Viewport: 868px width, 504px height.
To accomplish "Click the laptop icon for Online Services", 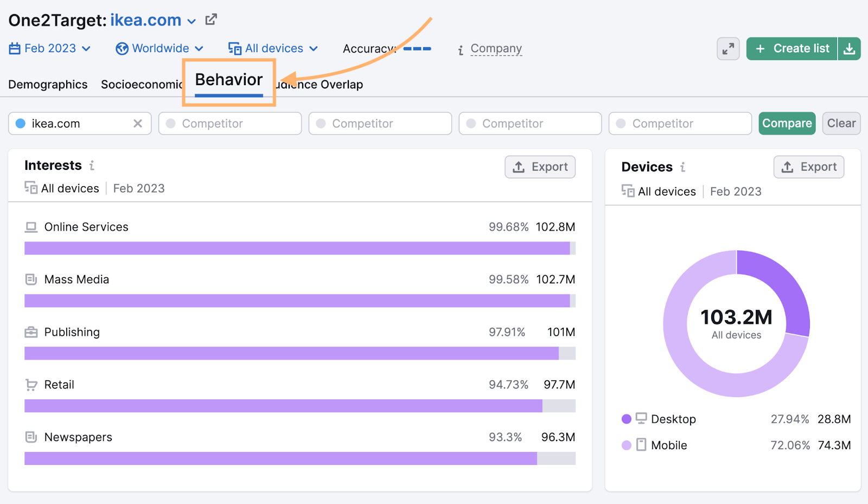I will coord(31,227).
